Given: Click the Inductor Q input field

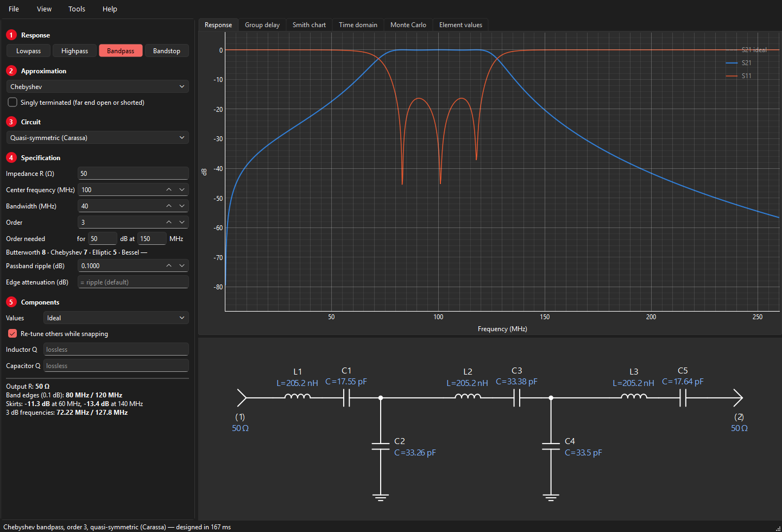Looking at the screenshot, I should pos(116,349).
